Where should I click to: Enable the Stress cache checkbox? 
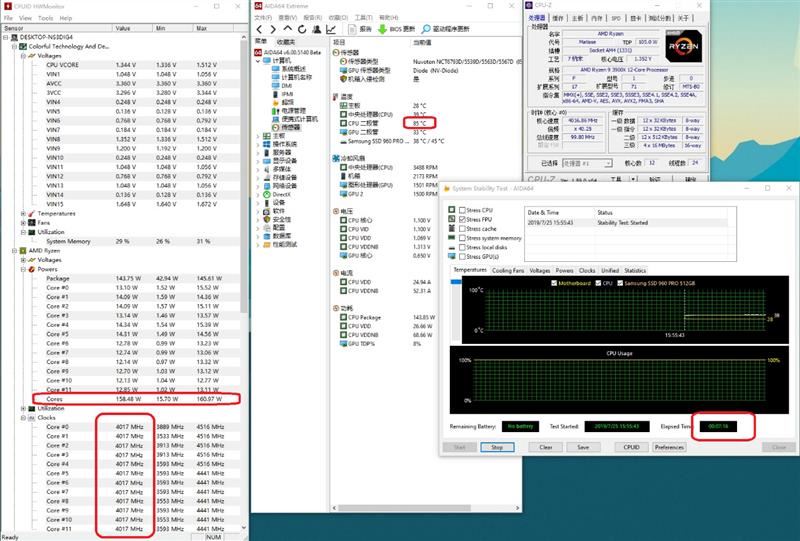[x=462, y=229]
